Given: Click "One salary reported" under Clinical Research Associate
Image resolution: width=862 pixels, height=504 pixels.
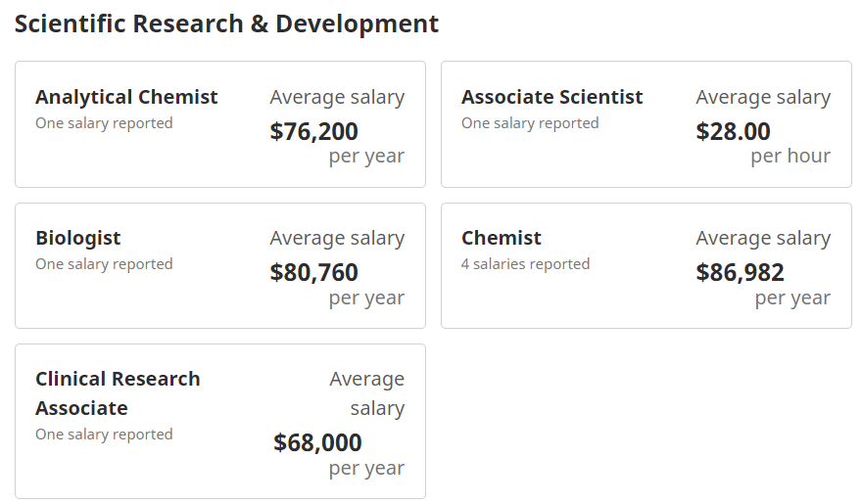Looking at the screenshot, I should coord(104,435).
